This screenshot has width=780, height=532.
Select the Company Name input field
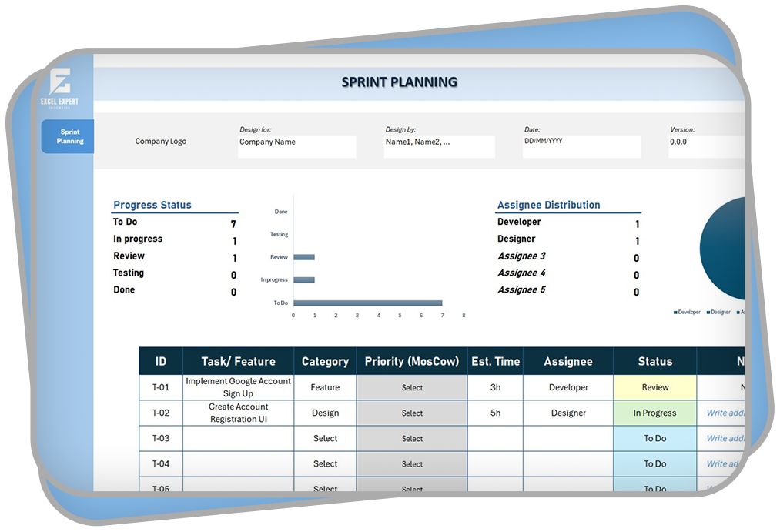point(296,146)
